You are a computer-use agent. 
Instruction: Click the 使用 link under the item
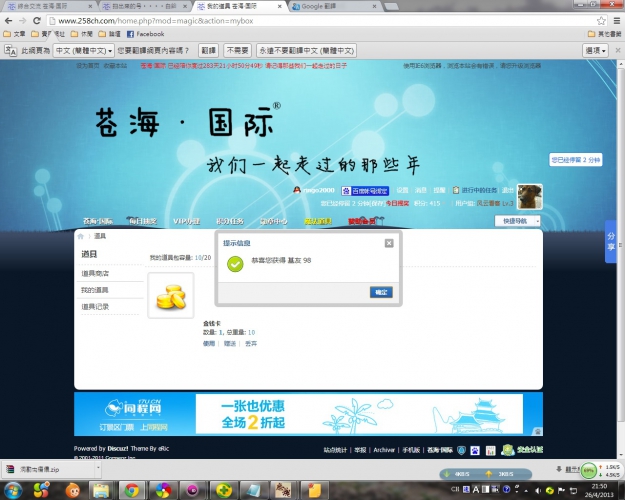209,343
